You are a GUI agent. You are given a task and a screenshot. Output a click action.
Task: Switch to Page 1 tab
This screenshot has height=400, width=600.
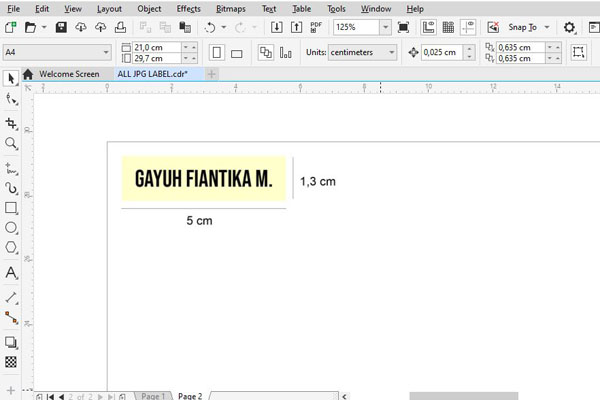pos(153,396)
